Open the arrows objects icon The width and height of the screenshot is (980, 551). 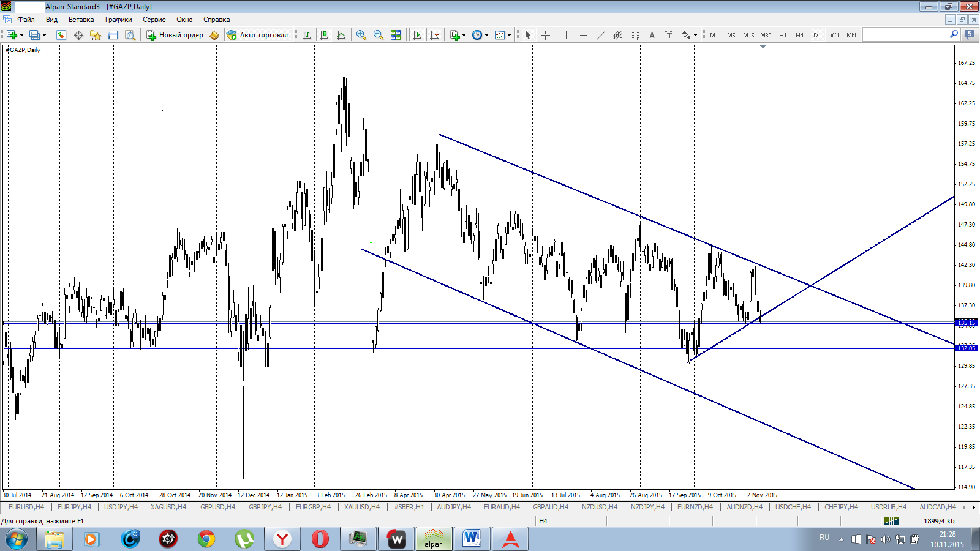(x=686, y=35)
